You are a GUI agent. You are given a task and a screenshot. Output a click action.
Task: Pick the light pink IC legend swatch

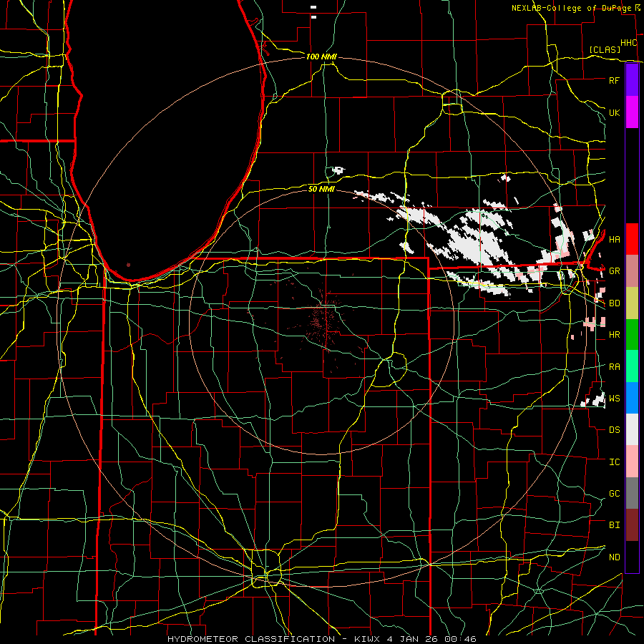click(x=632, y=462)
